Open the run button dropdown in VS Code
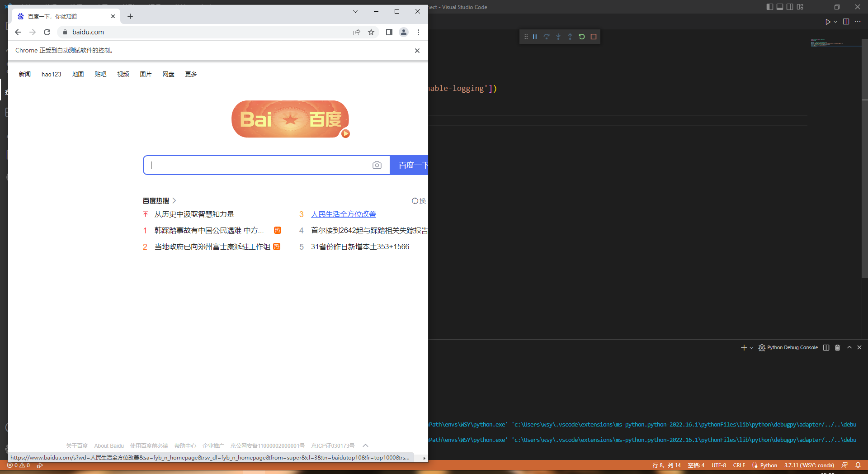Screen dimensions: 868x474 [x=835, y=22]
